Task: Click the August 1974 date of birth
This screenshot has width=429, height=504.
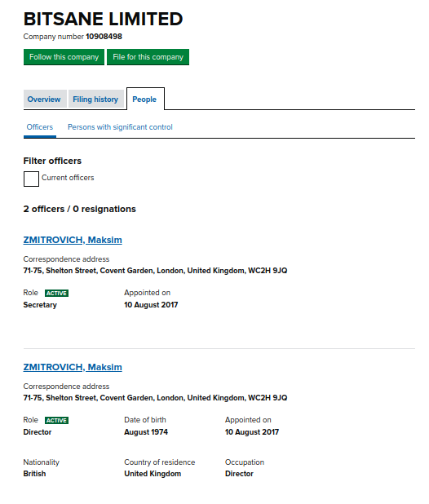Action: click(146, 432)
